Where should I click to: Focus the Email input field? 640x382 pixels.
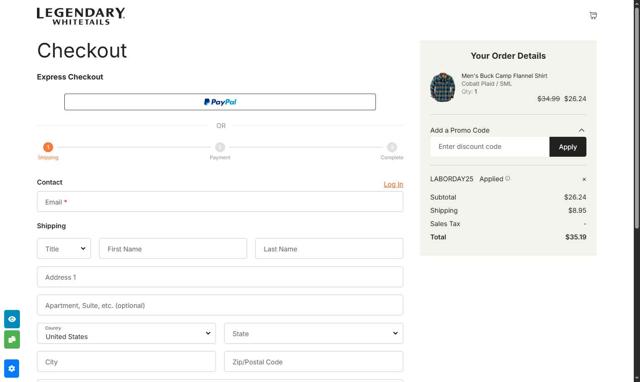coord(220,202)
